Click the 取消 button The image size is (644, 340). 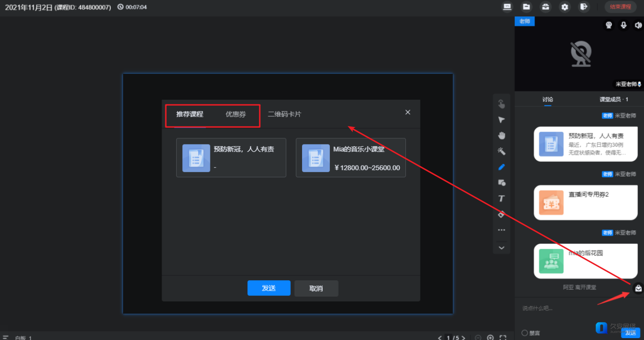tap(316, 288)
